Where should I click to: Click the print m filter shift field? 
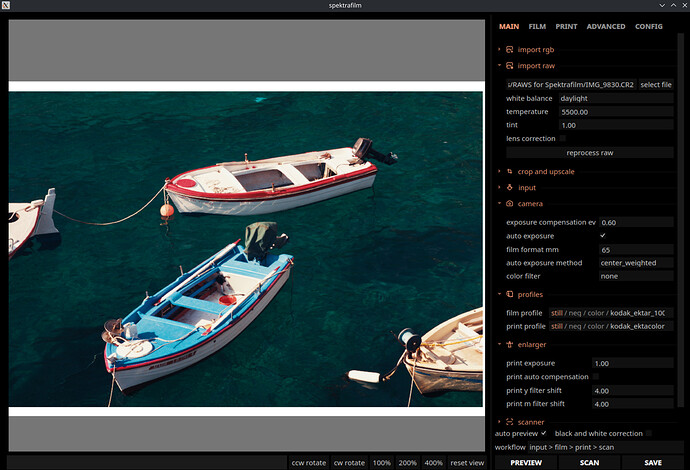(x=633, y=404)
